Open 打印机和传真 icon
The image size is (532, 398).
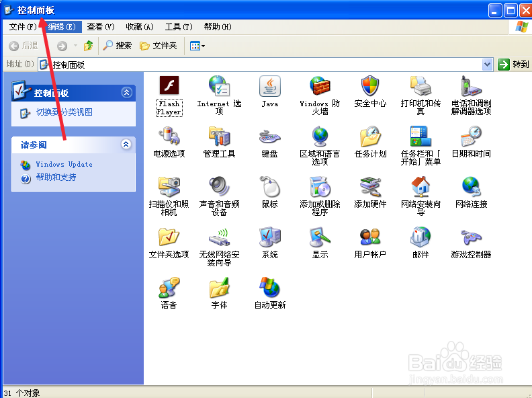[420, 85]
